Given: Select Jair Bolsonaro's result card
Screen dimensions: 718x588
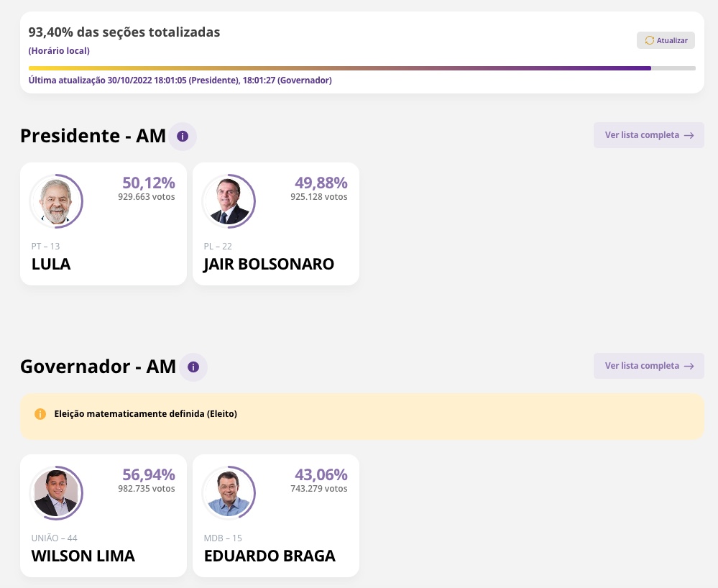Looking at the screenshot, I should click(276, 224).
